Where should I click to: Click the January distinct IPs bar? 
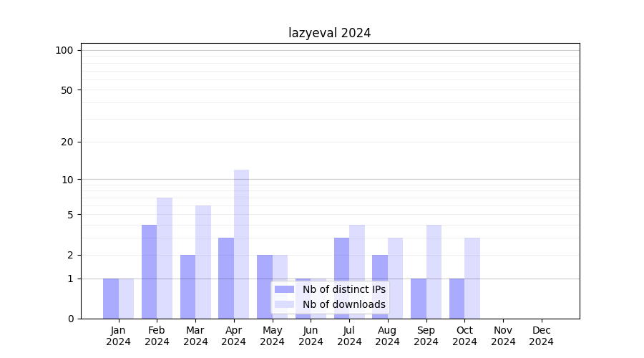point(111,299)
